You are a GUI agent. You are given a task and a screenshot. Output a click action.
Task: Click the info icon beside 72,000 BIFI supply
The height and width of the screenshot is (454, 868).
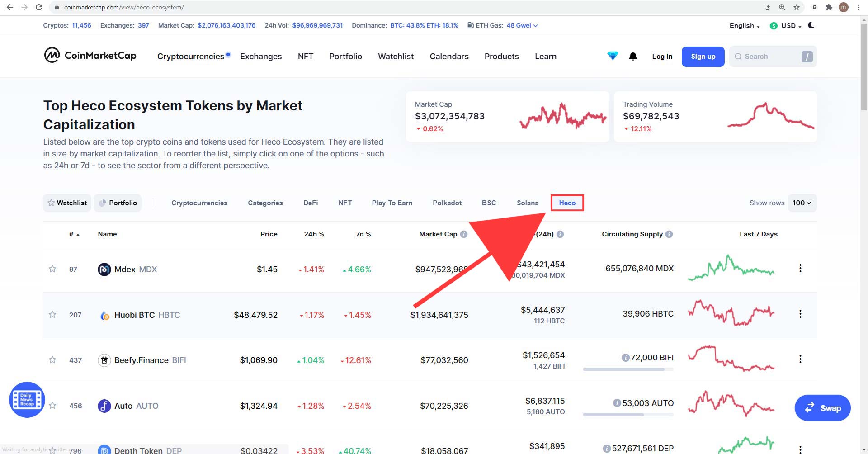pos(626,358)
